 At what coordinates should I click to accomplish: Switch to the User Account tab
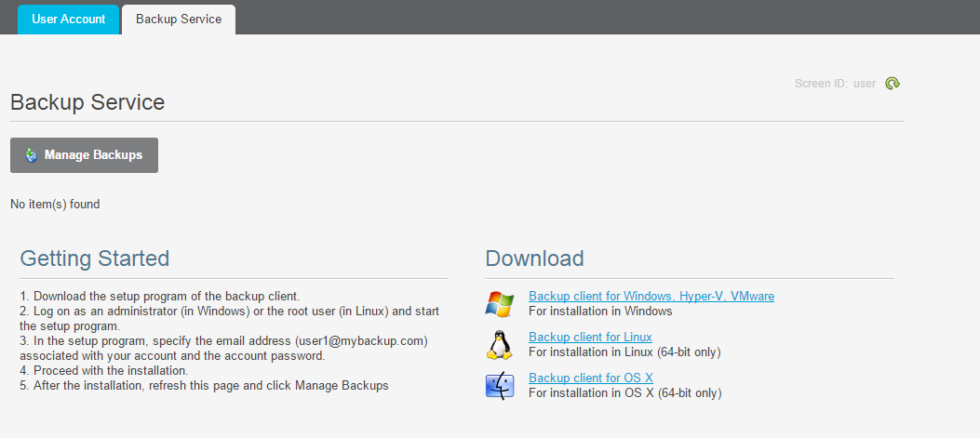68,19
